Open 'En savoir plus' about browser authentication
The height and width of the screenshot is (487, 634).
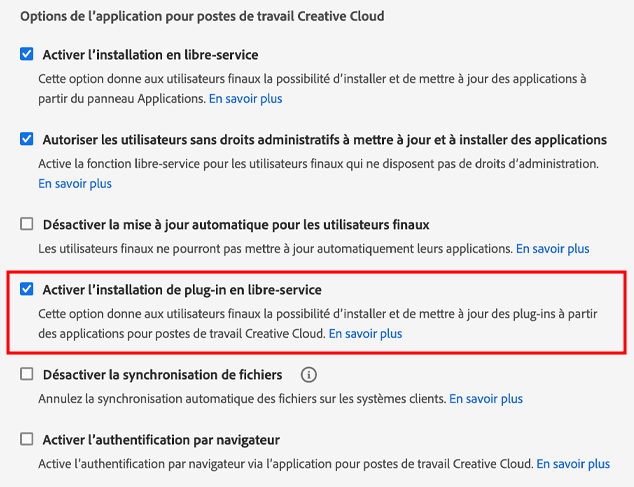point(573,464)
